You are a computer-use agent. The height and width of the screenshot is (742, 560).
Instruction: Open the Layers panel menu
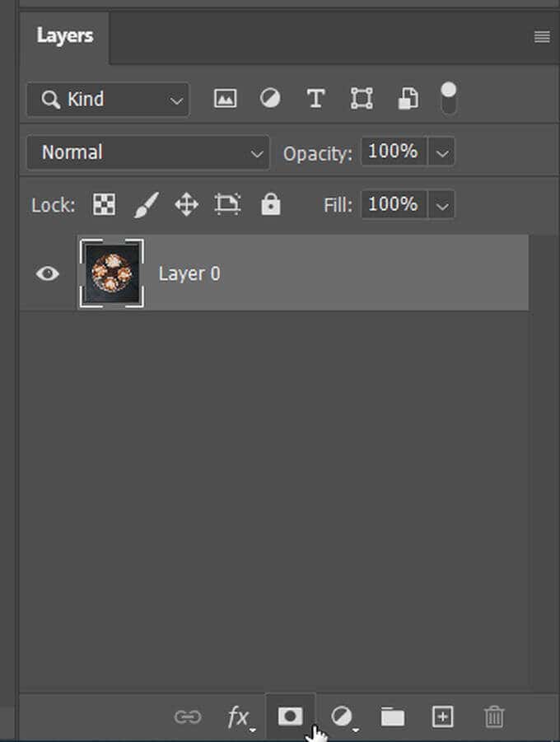(542, 36)
